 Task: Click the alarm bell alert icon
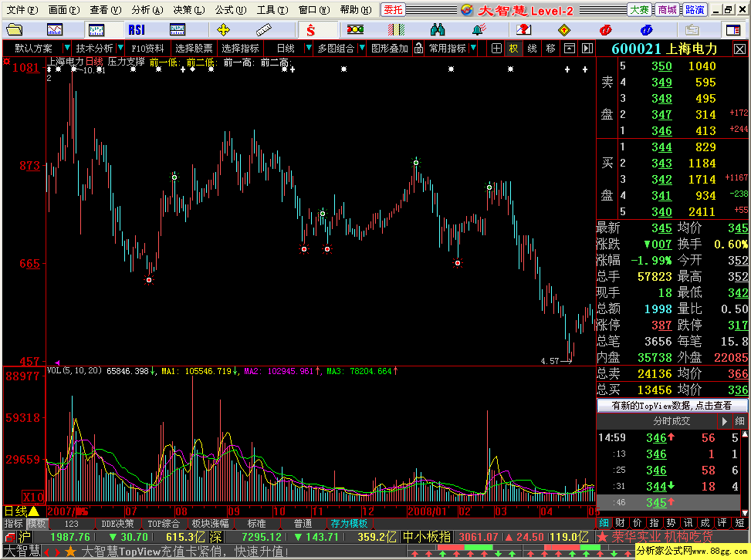click(x=479, y=30)
